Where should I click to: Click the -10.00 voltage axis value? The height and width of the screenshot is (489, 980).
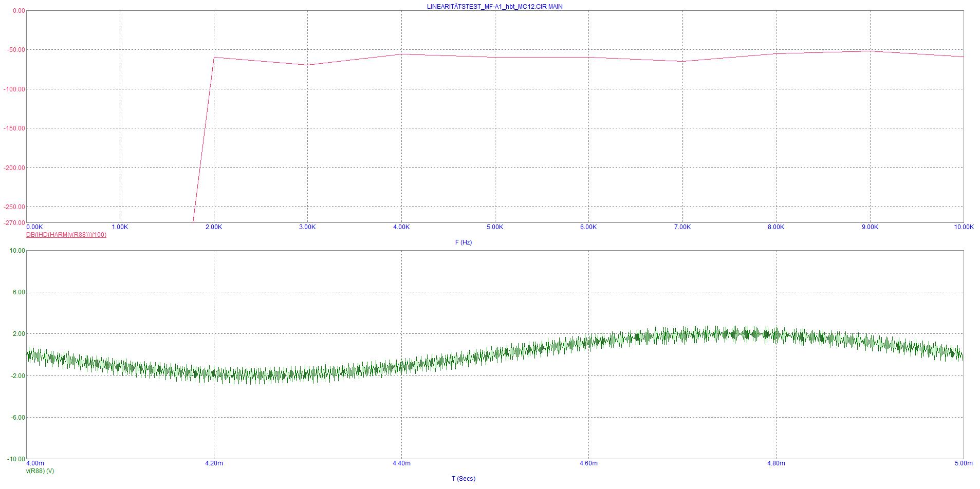[16, 459]
